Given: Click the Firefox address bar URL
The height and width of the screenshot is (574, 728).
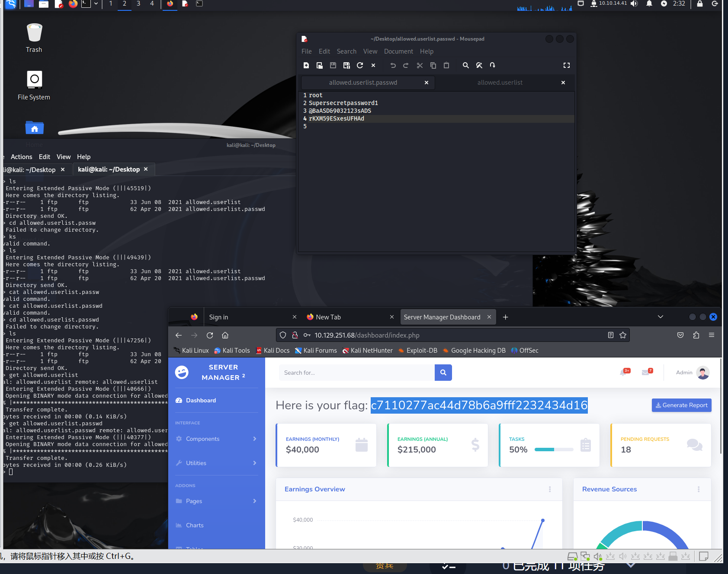Looking at the screenshot, I should tap(367, 335).
